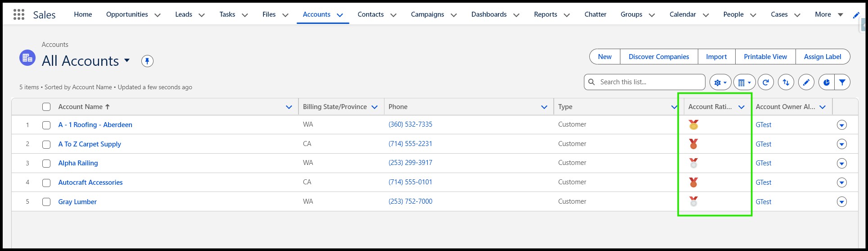Toggle the select-all rows checkbox
Screen dimensions: 868x251
tap(46, 107)
